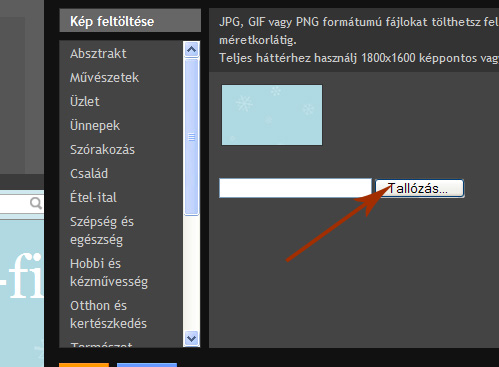Choose the Ünnepek category
This screenshot has width=499, height=367.
95,126
